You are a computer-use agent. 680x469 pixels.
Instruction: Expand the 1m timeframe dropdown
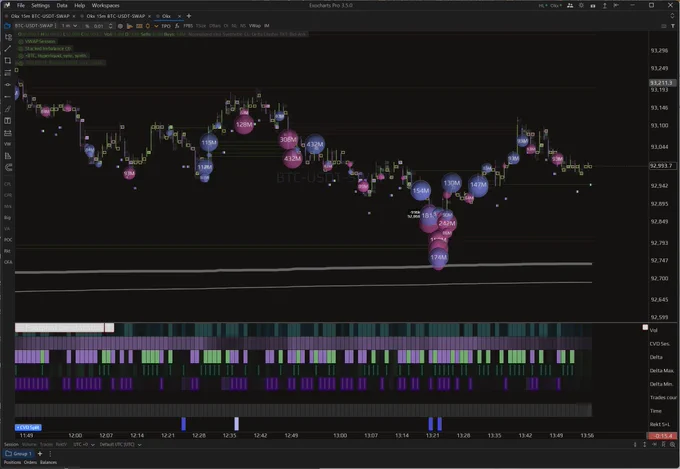(69, 26)
